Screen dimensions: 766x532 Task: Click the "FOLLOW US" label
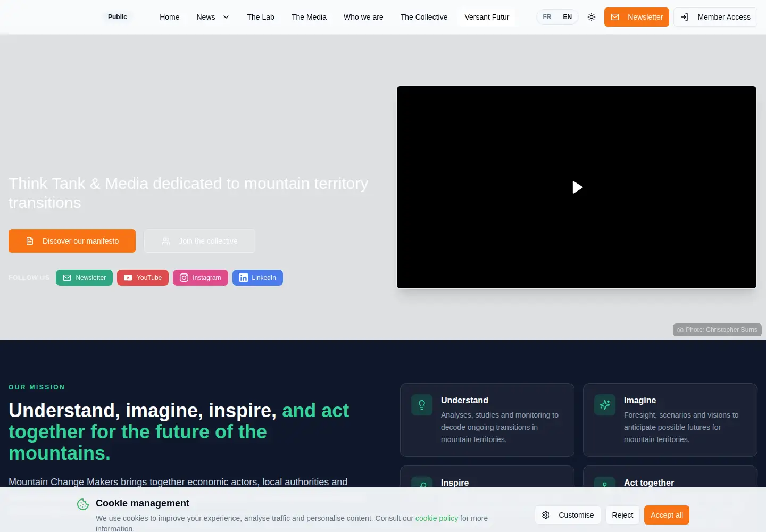(29, 278)
